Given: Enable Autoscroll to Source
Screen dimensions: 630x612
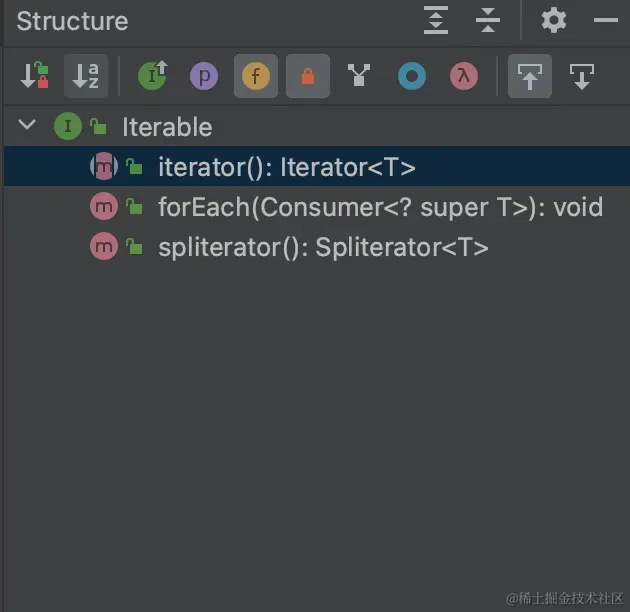Looking at the screenshot, I should 530,76.
